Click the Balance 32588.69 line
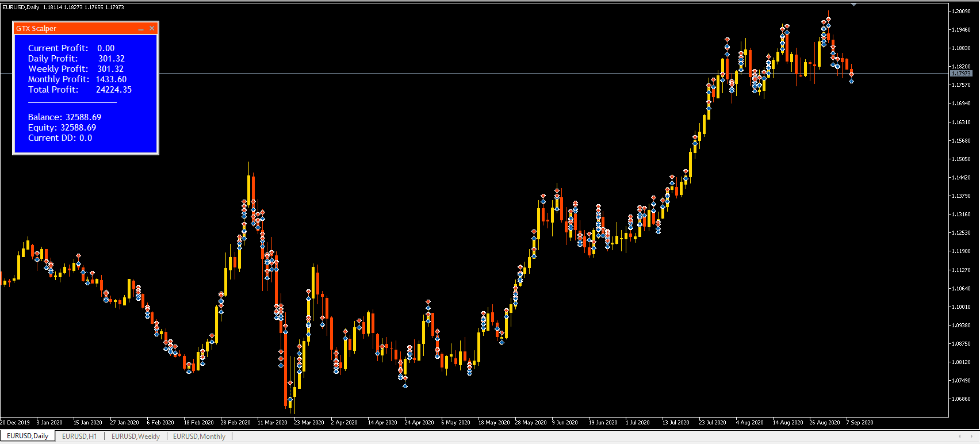980x444 pixels. pos(64,117)
